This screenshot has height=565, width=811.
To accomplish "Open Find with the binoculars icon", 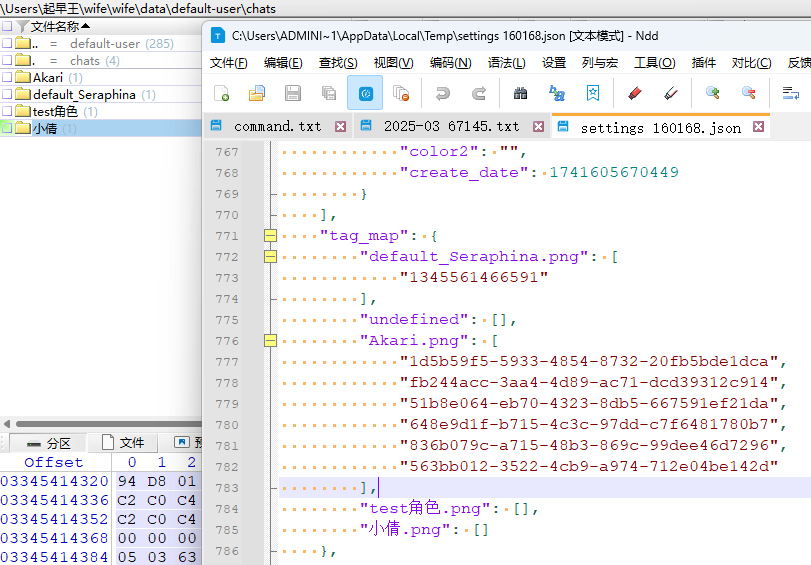I will click(x=520, y=93).
